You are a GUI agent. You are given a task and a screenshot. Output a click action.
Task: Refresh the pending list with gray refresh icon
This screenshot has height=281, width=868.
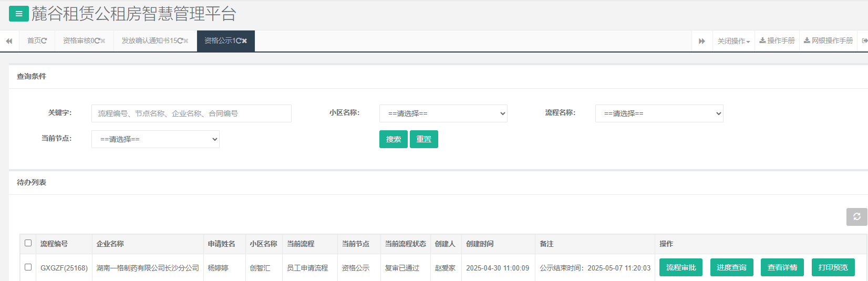[856, 216]
